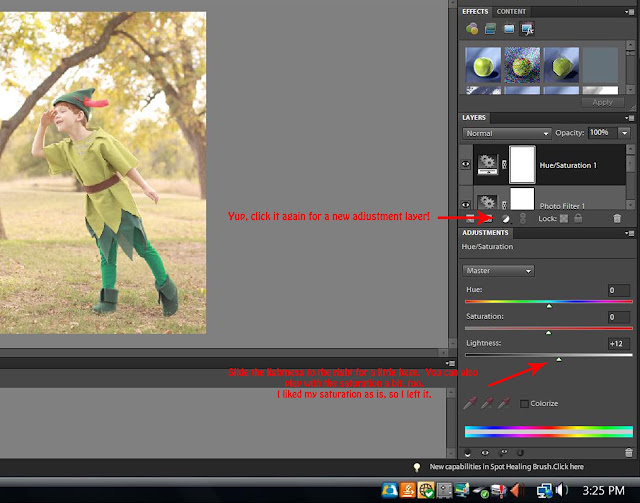The height and width of the screenshot is (503, 640).
Task: Toggle link icon on Hue/Saturation 1 layer
Action: (x=504, y=165)
